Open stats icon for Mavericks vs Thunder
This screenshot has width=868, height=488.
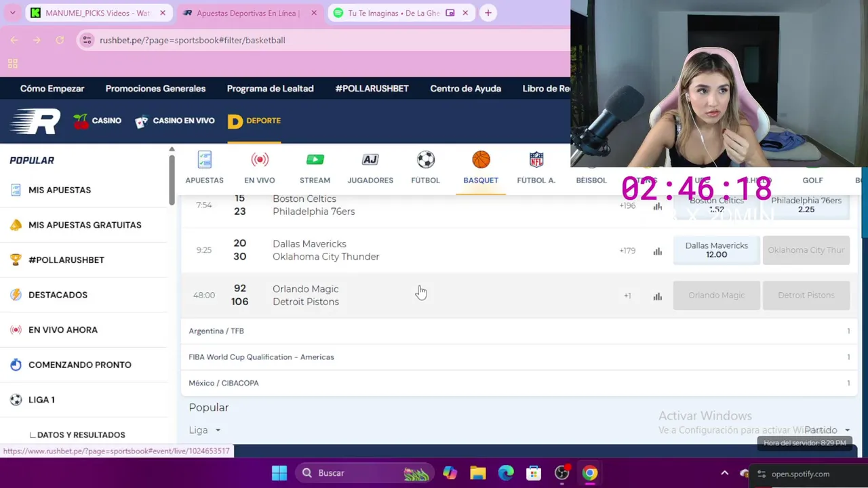[x=657, y=251]
